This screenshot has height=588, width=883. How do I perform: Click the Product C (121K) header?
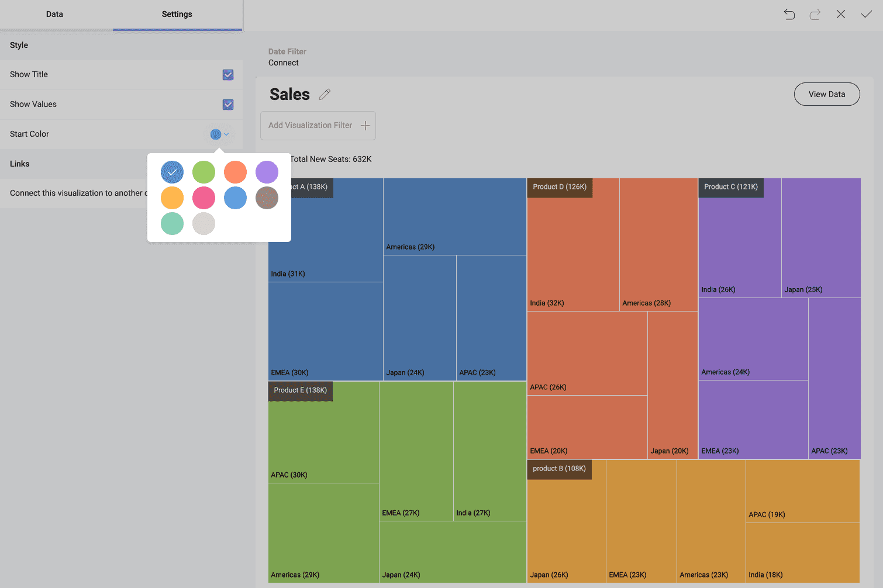point(731,188)
